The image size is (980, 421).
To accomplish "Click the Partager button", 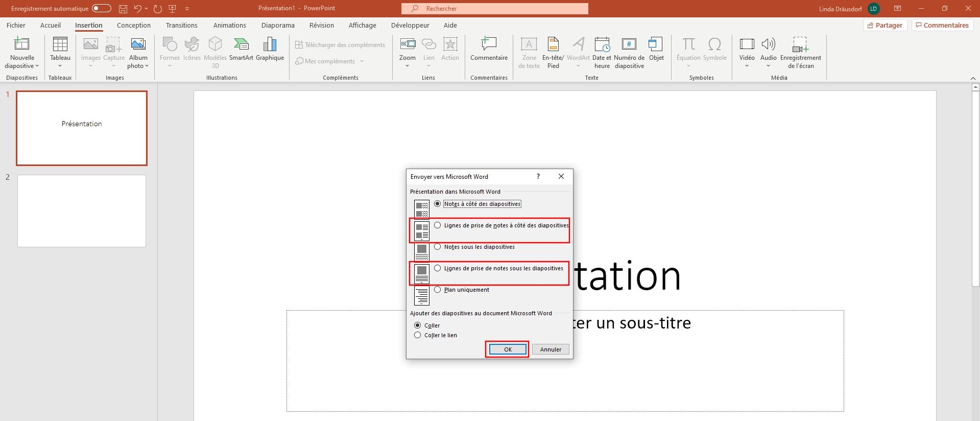I will tap(886, 25).
